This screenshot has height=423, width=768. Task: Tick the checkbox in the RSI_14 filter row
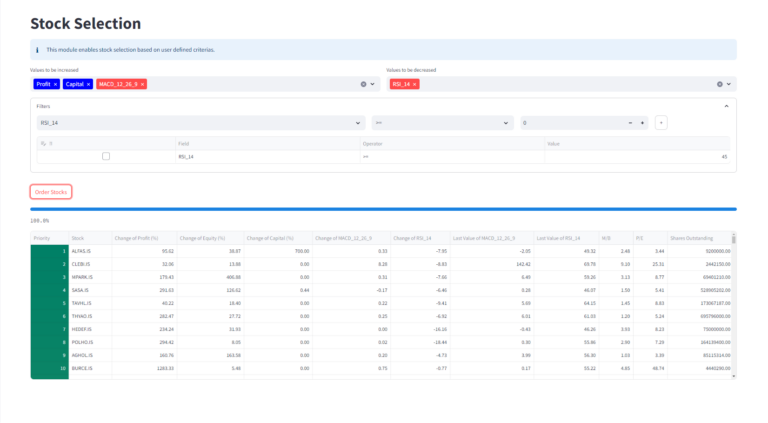[x=106, y=156]
